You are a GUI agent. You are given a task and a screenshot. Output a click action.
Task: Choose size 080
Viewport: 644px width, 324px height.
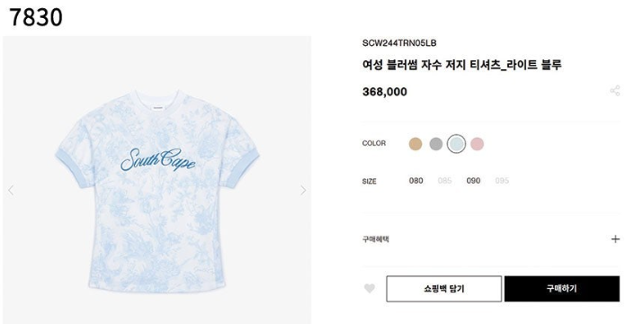click(416, 181)
